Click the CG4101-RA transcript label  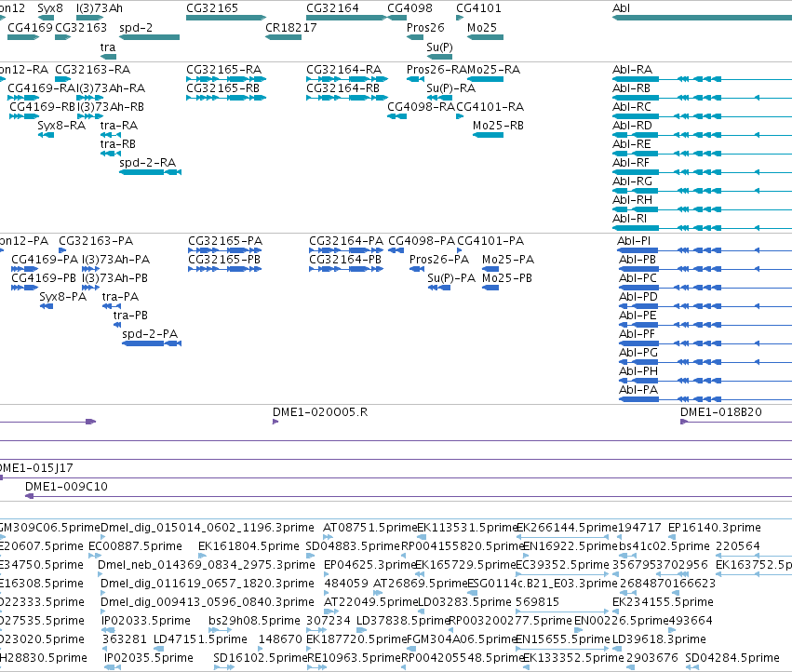coord(490,107)
